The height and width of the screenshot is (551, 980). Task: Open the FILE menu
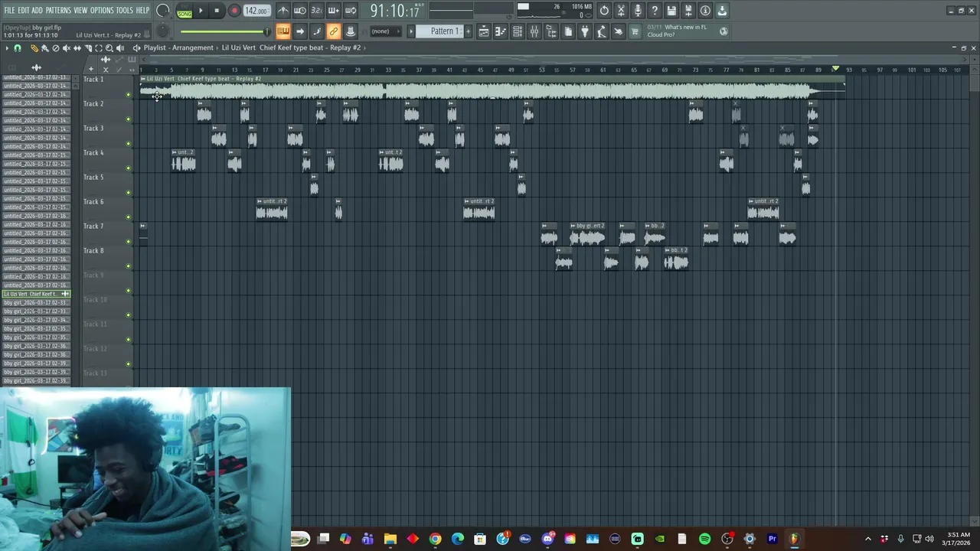[x=9, y=10]
